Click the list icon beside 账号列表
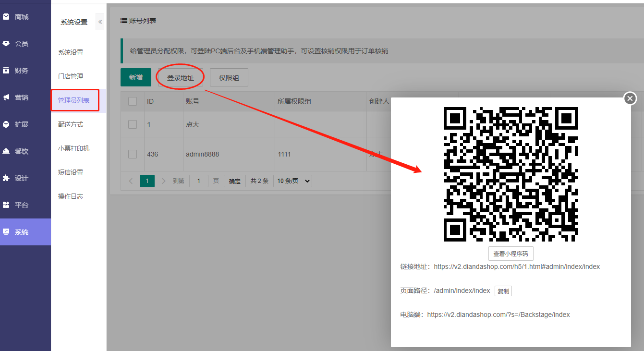644x351 pixels. pyautogui.click(x=123, y=21)
